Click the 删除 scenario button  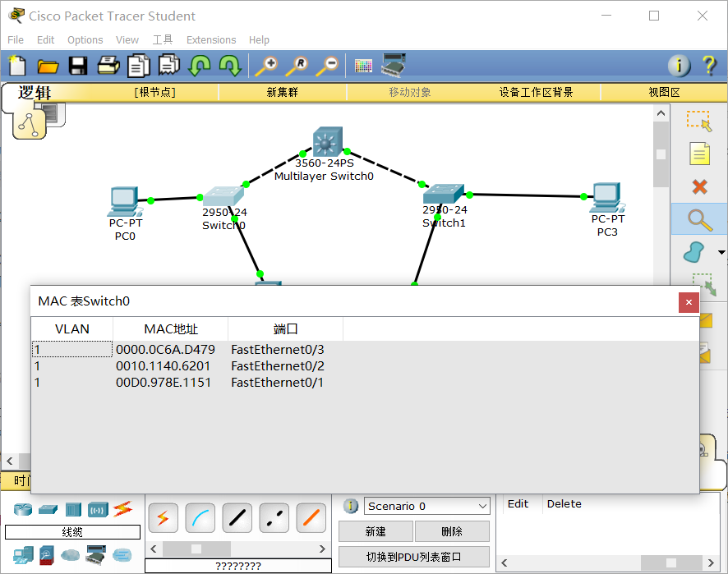452,531
